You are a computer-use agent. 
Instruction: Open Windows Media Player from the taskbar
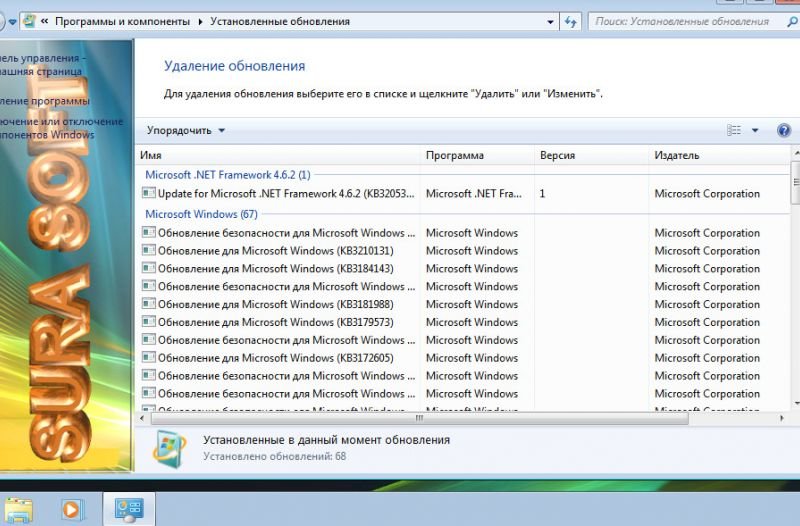71,510
